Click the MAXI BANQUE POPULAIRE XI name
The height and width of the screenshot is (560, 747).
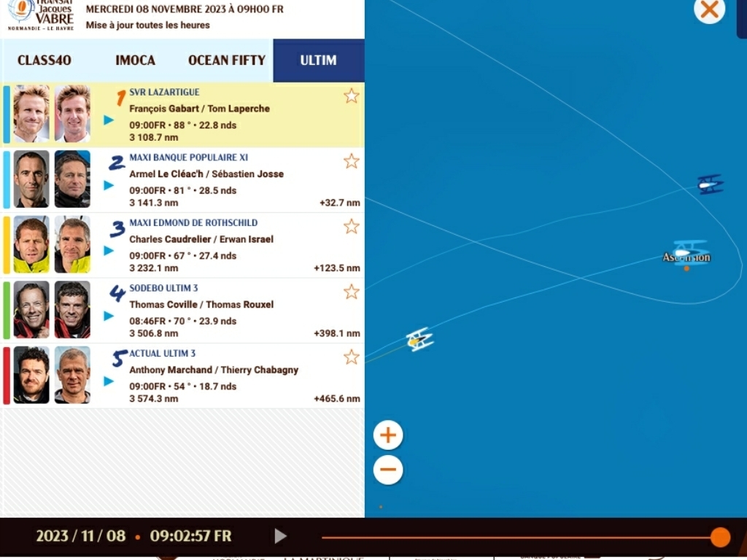coord(189,157)
